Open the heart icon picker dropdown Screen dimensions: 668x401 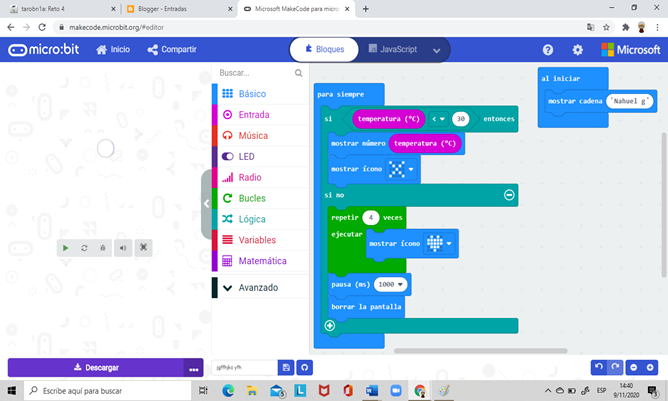[439, 243]
